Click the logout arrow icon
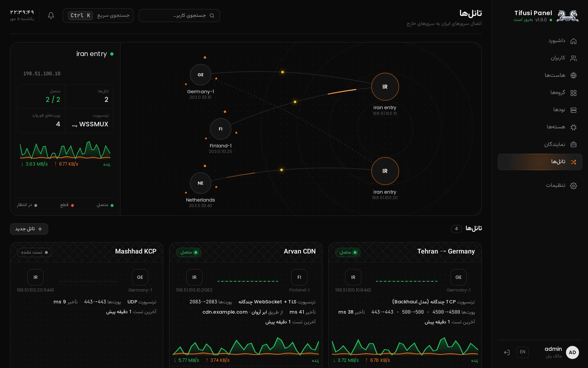 [507, 352]
